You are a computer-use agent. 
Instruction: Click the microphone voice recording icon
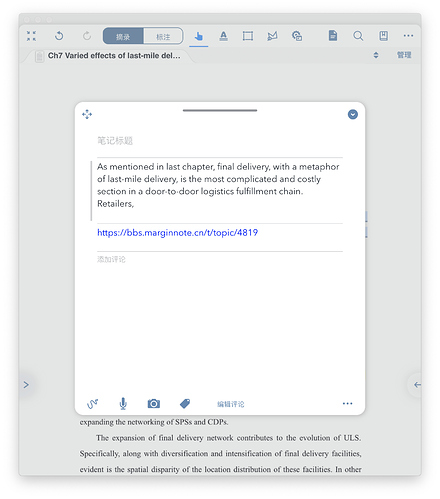coord(123,403)
